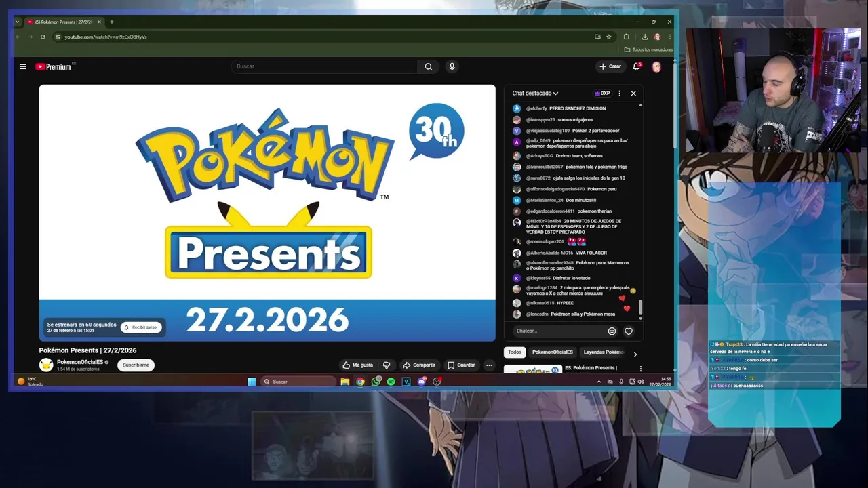Adjust volume from system tray speaker
This screenshot has width=868, height=488.
[641, 382]
